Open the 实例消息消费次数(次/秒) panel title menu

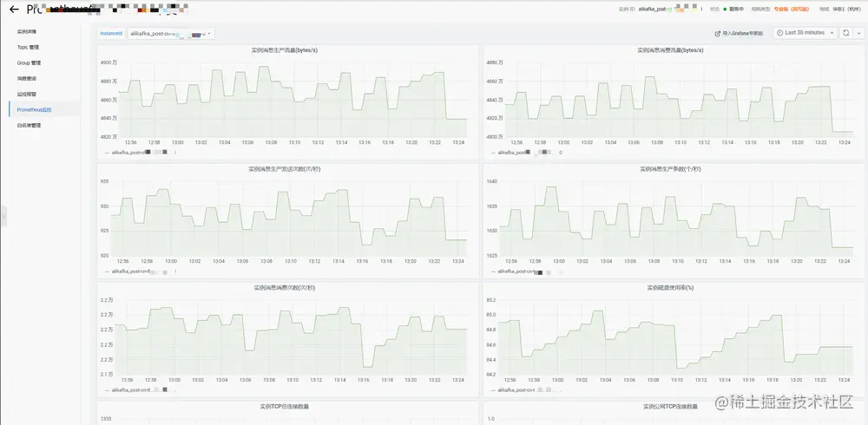284,288
